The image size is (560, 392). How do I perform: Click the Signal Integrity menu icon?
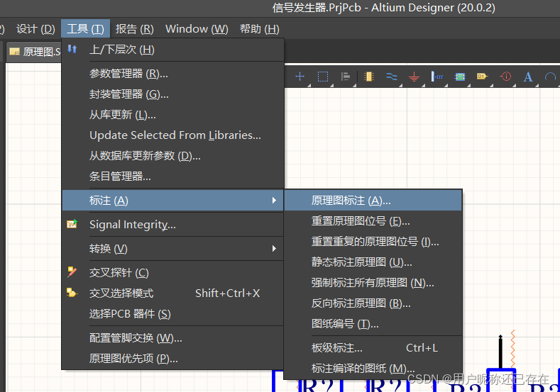tap(72, 223)
